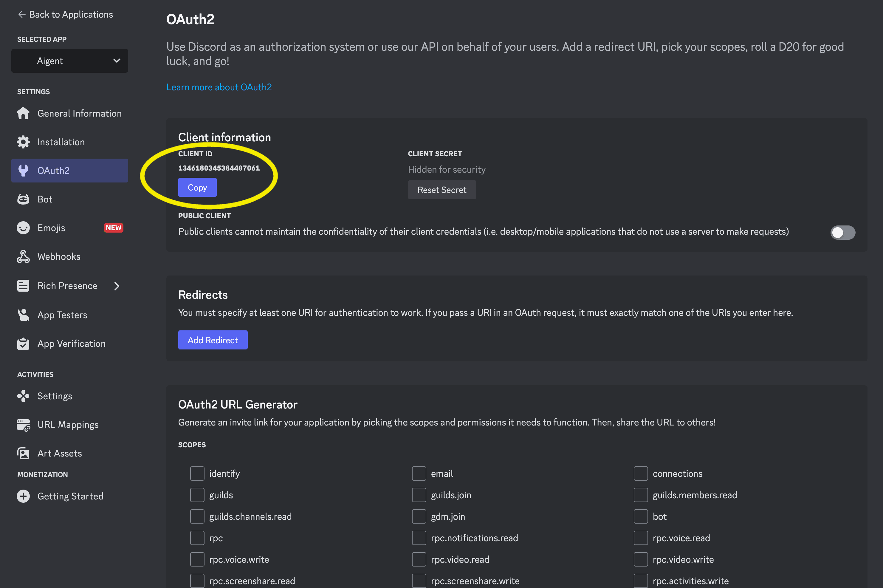The height and width of the screenshot is (588, 883).
Task: Open the URL Mappings page
Action: click(x=70, y=425)
